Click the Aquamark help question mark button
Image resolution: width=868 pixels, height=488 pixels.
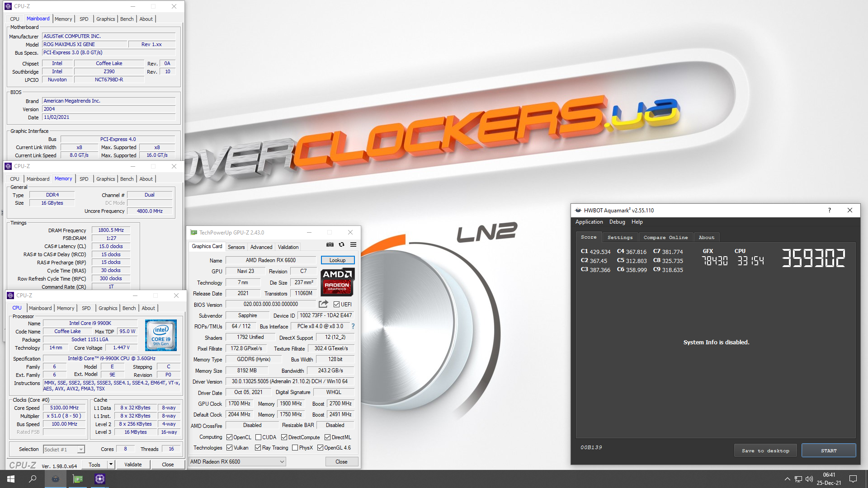[830, 210]
